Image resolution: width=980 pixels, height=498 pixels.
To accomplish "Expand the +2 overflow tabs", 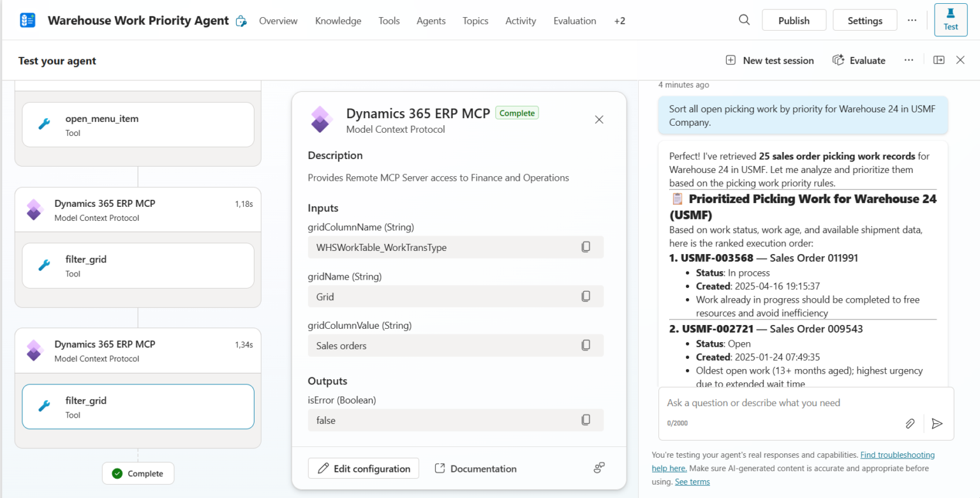I will pos(620,21).
